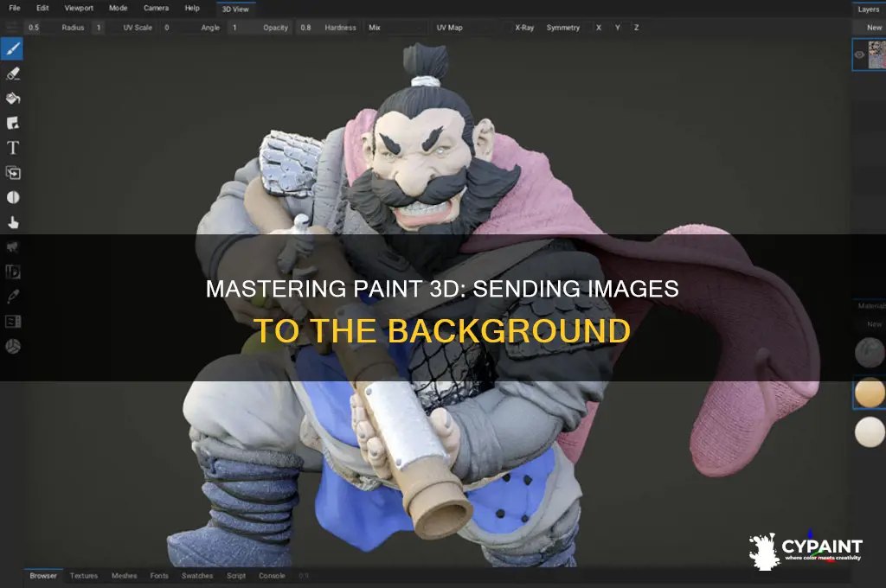Select the Blur tool half-circle icon
Screen dimensions: 886x588
tap(12, 198)
